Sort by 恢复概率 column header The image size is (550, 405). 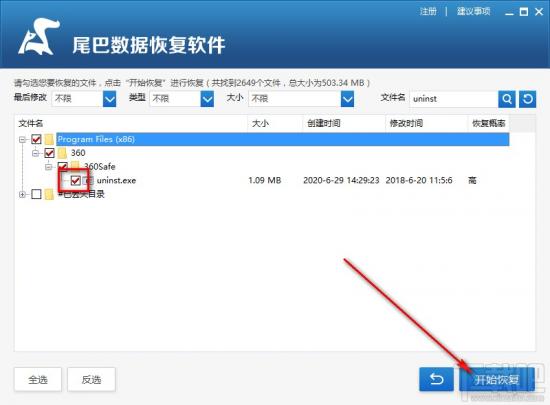[489, 123]
